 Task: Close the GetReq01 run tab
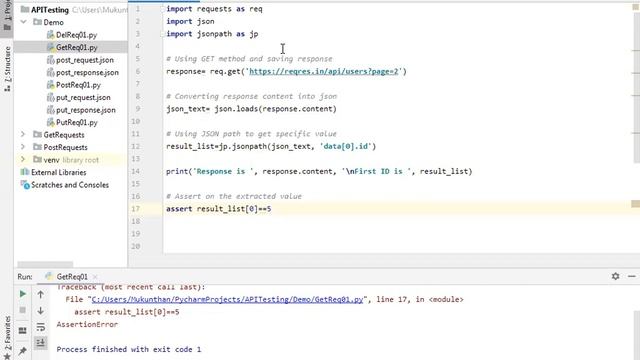(x=95, y=277)
